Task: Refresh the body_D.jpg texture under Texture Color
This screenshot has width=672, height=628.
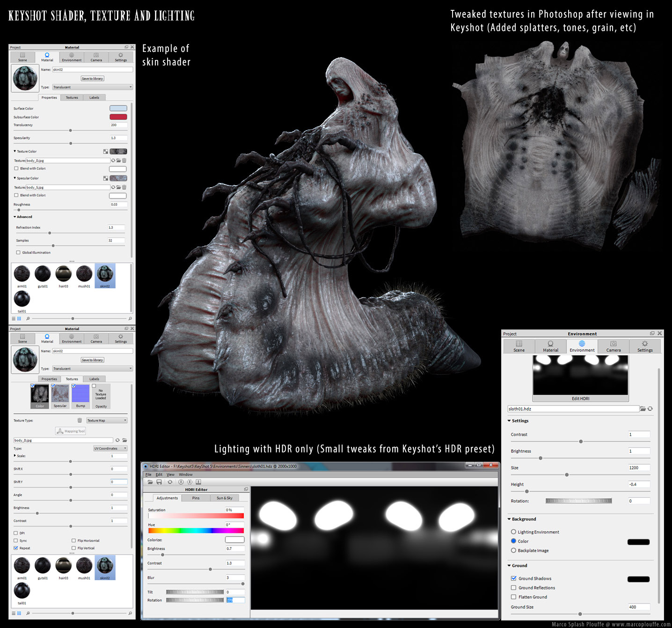Action: (x=113, y=161)
